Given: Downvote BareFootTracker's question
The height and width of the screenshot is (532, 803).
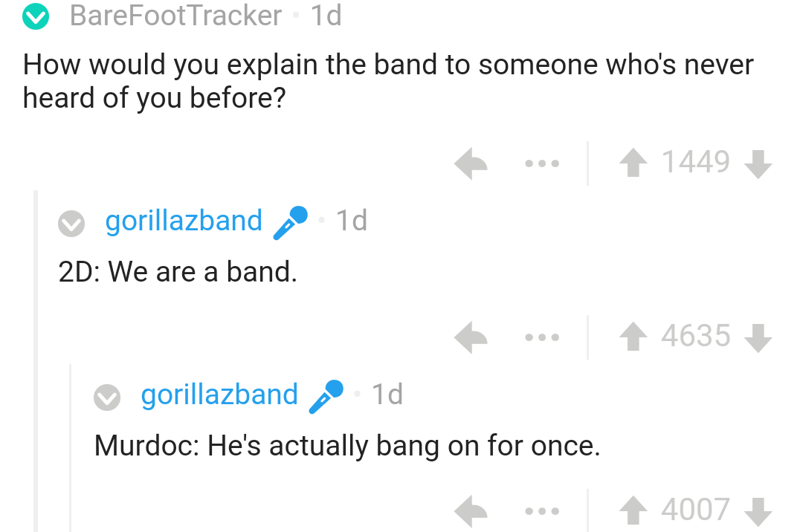Looking at the screenshot, I should pos(758,163).
